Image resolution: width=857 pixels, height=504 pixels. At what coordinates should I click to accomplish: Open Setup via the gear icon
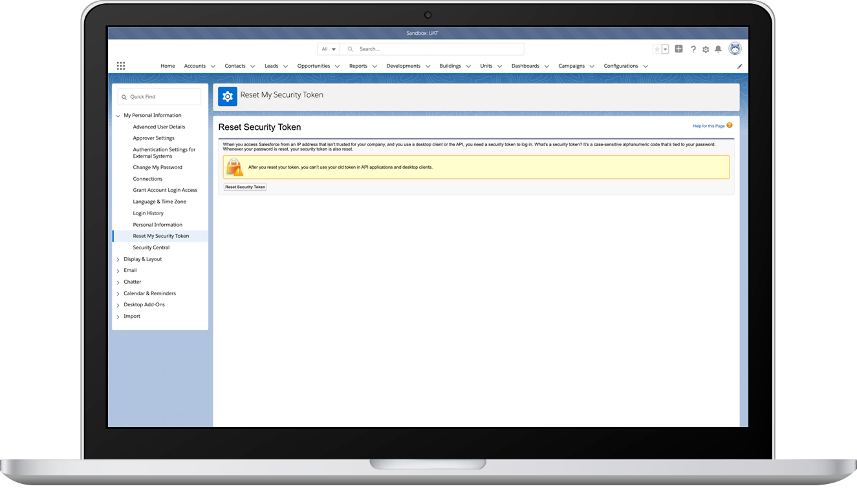(705, 48)
